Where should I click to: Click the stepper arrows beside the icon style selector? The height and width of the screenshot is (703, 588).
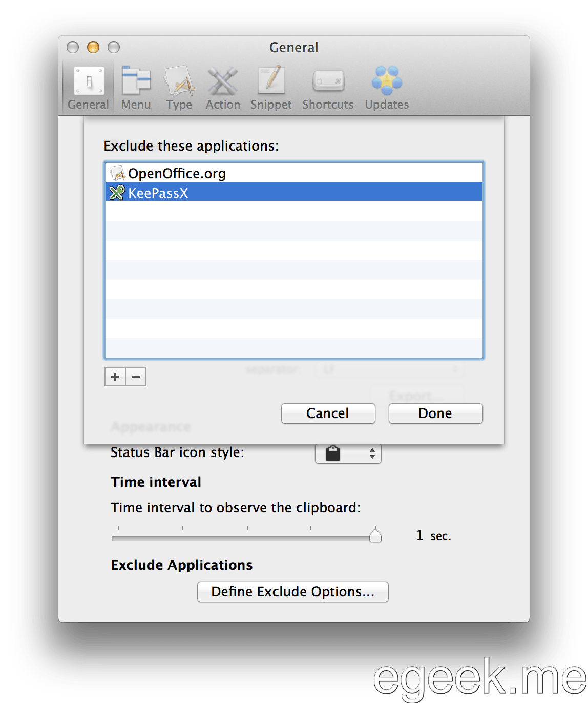[x=373, y=453]
